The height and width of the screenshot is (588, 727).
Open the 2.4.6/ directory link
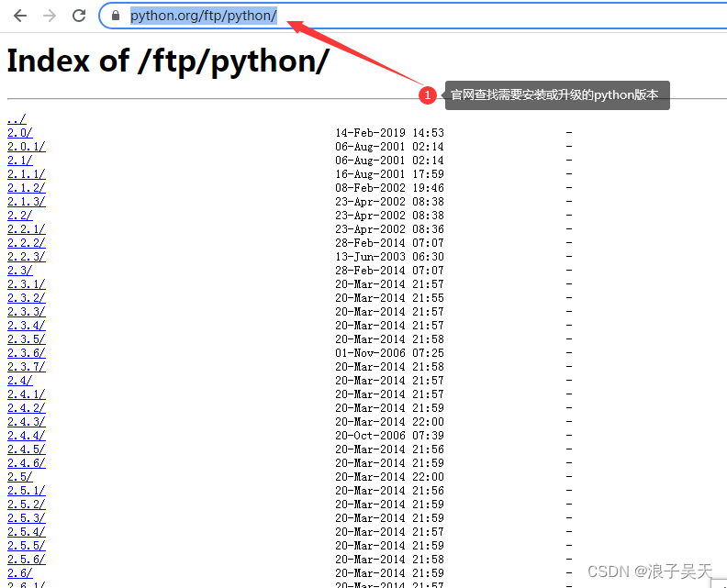coord(27,463)
